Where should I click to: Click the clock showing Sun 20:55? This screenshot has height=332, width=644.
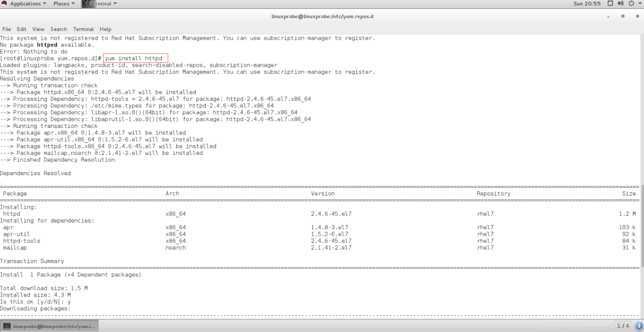click(x=587, y=4)
